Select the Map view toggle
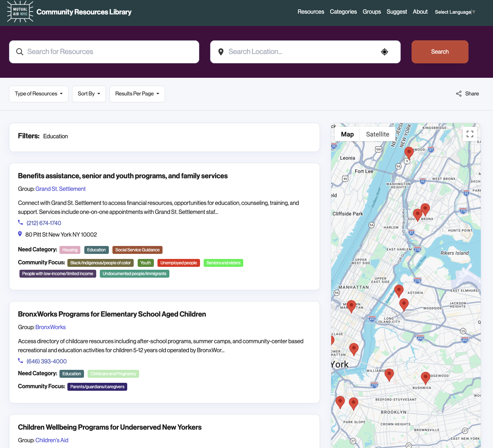 tap(347, 134)
